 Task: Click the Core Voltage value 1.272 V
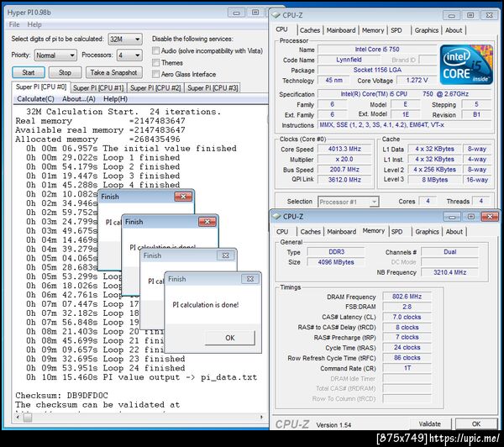click(x=417, y=80)
